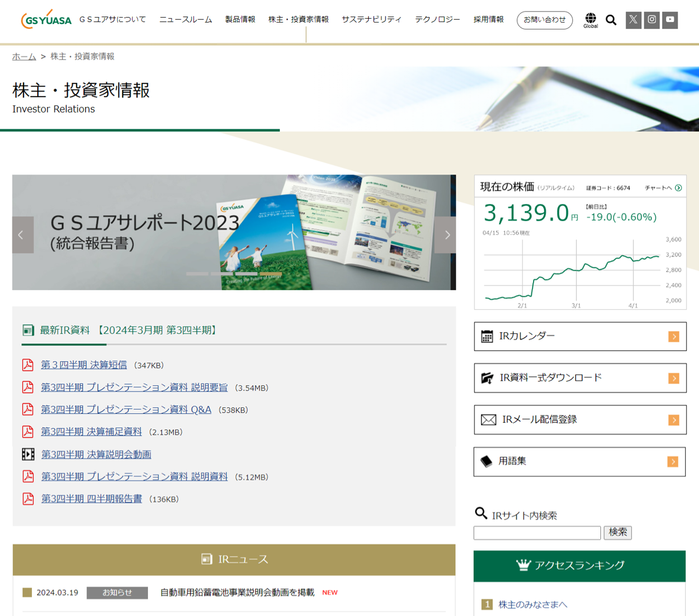The height and width of the screenshot is (616, 699).
Task: Open サステナビリティ menu
Action: (371, 19)
